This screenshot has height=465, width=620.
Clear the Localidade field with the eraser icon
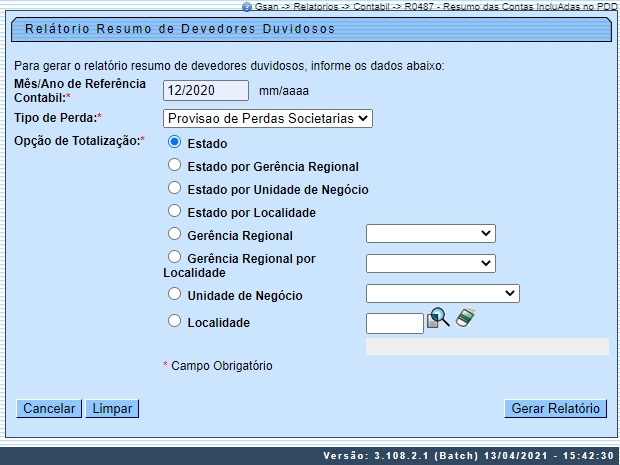point(465,318)
